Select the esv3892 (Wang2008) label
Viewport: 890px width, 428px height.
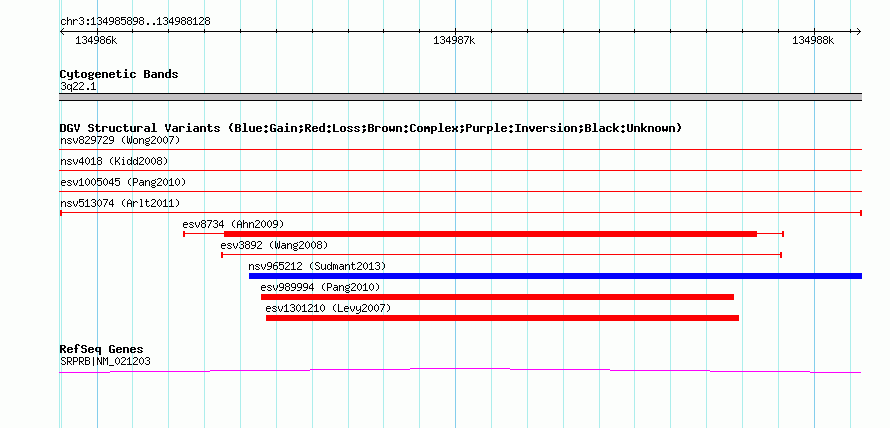coord(274,245)
